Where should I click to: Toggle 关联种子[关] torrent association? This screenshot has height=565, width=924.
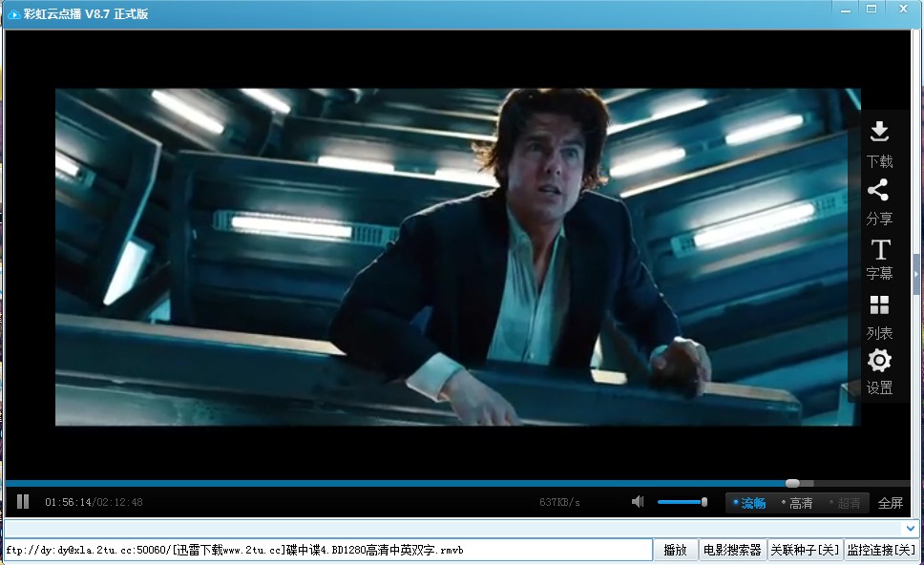click(x=805, y=550)
